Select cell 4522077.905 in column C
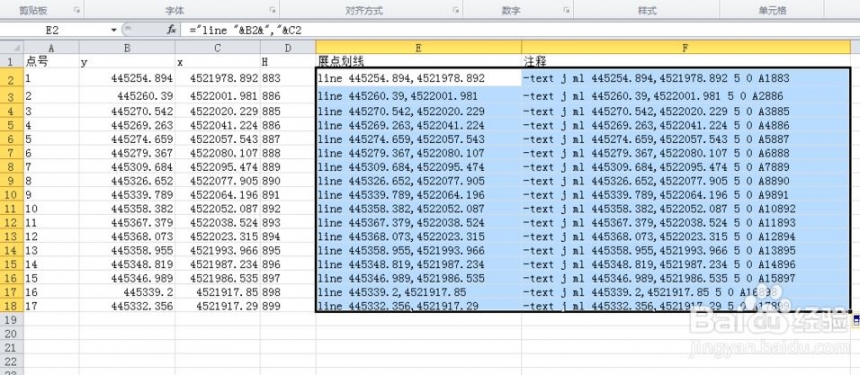 tap(218, 181)
